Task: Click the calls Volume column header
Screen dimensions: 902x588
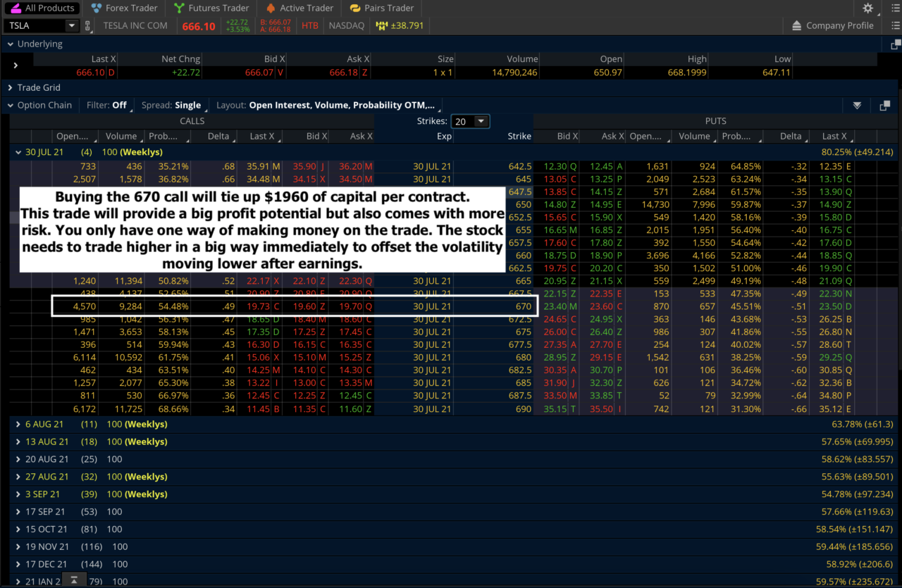Action: (120, 137)
